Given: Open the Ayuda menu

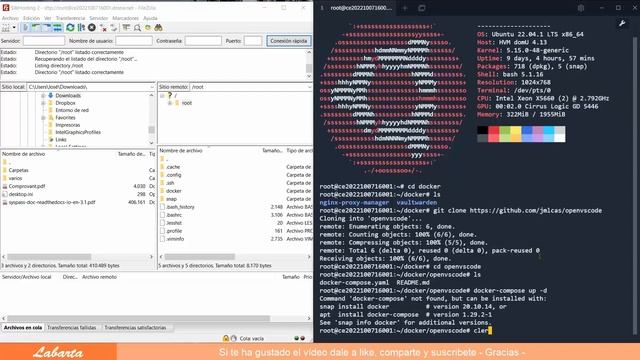Looking at the screenshot, I should (x=150, y=18).
